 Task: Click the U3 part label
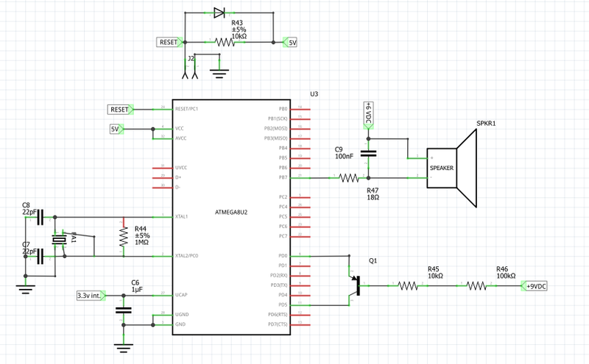[x=314, y=94]
